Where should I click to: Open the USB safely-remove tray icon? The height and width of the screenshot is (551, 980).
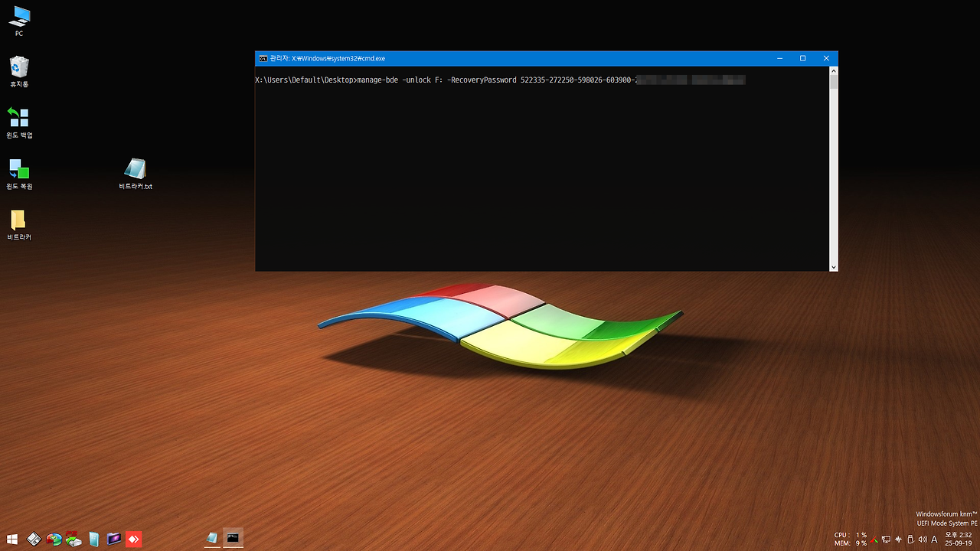pos(910,540)
